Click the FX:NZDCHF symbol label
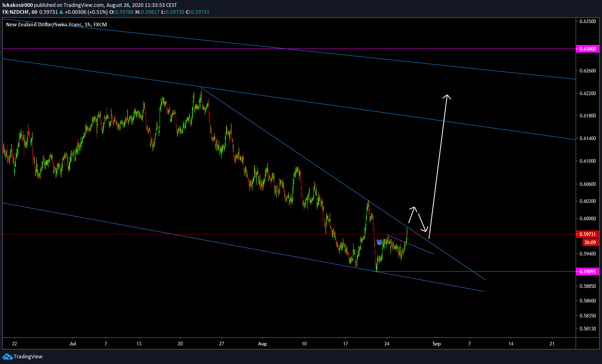 [x=16, y=12]
